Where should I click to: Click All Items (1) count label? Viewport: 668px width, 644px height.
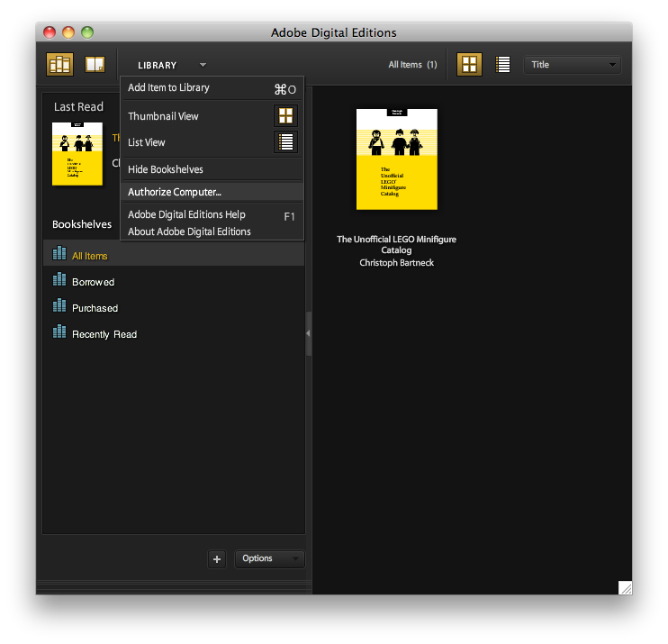point(412,65)
